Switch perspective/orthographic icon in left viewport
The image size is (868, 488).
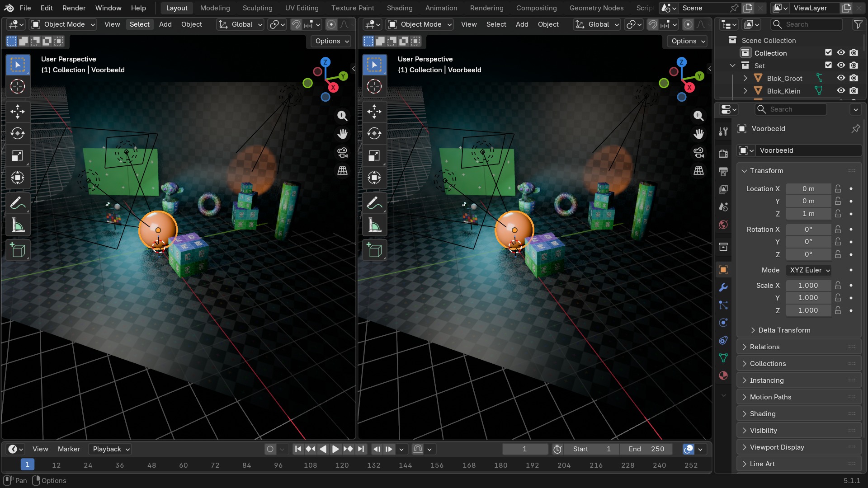[x=342, y=171]
